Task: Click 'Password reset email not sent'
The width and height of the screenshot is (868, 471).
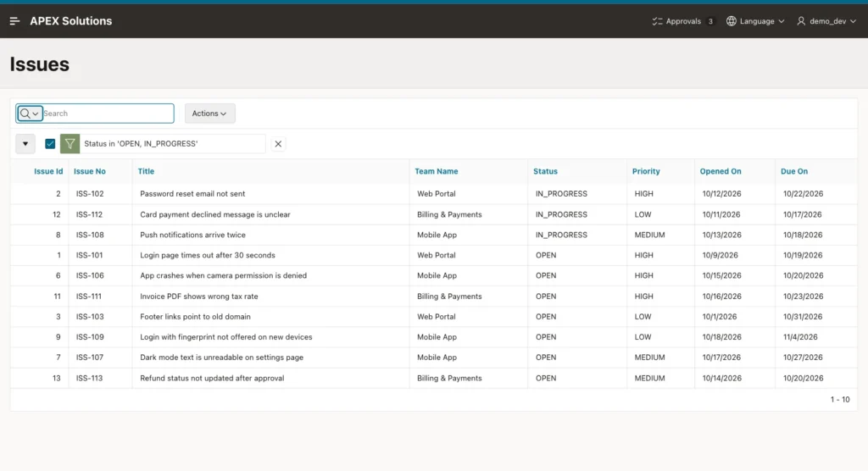Action: (x=192, y=194)
